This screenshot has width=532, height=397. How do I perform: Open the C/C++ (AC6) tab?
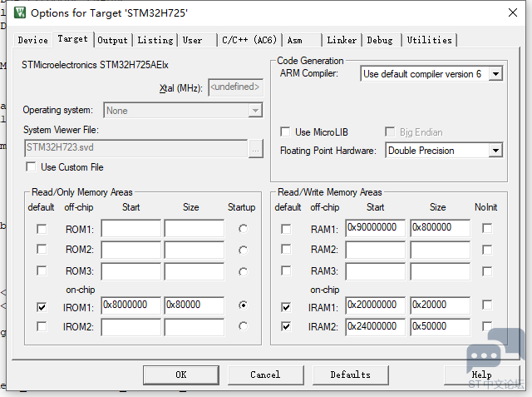(x=249, y=40)
